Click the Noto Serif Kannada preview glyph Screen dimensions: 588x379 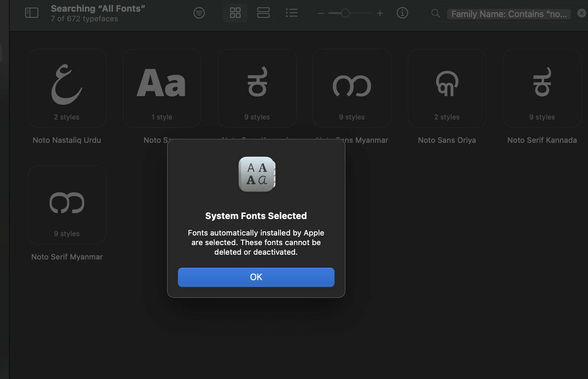[x=542, y=82]
